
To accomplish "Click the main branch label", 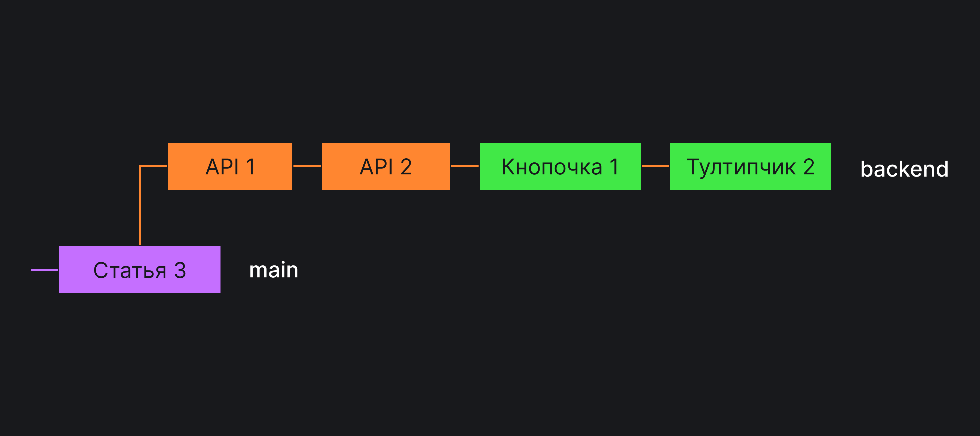I will pyautogui.click(x=274, y=270).
